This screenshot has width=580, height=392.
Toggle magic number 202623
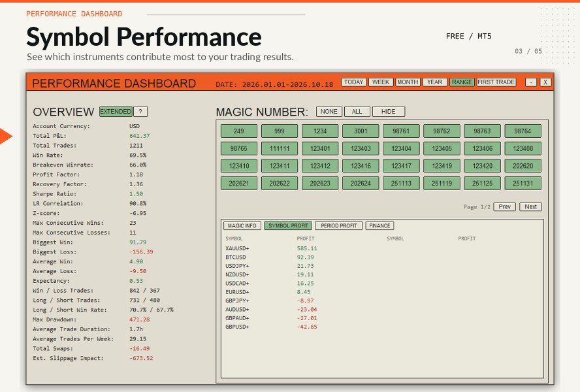(x=320, y=183)
